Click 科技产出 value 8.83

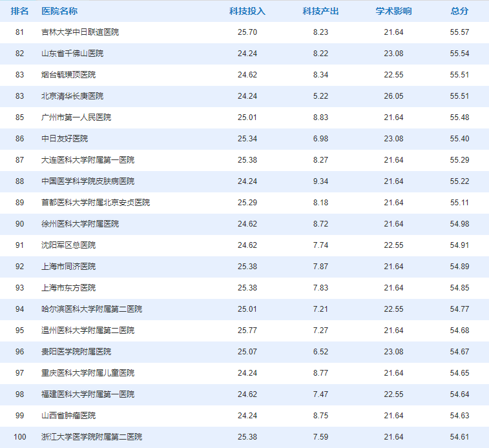[320, 117]
